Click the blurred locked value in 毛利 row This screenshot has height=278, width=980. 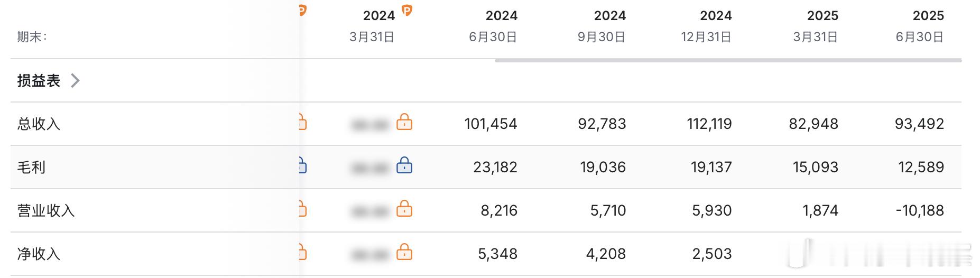[369, 169]
